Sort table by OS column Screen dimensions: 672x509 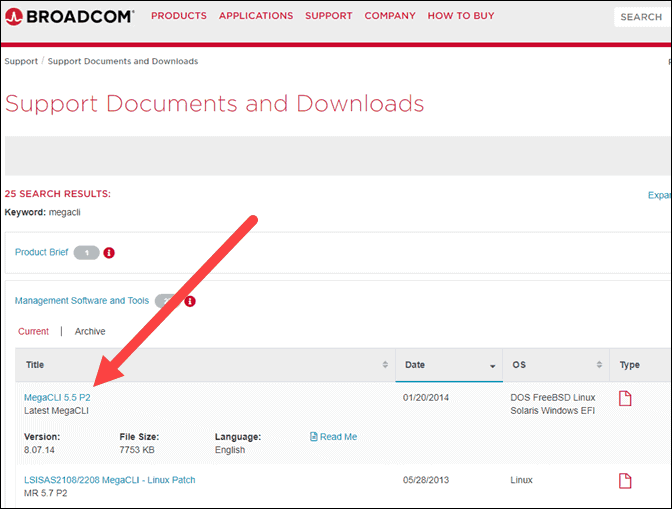(556, 365)
